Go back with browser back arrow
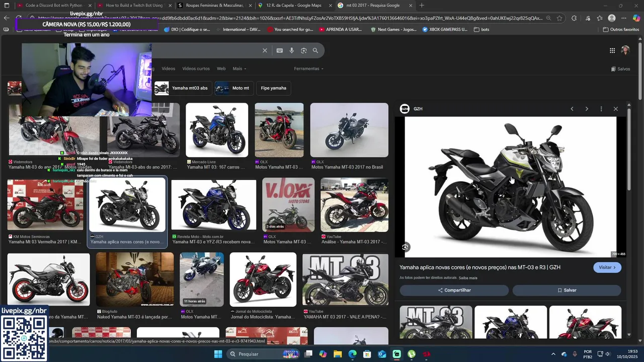This screenshot has width=644, height=362. point(7,18)
